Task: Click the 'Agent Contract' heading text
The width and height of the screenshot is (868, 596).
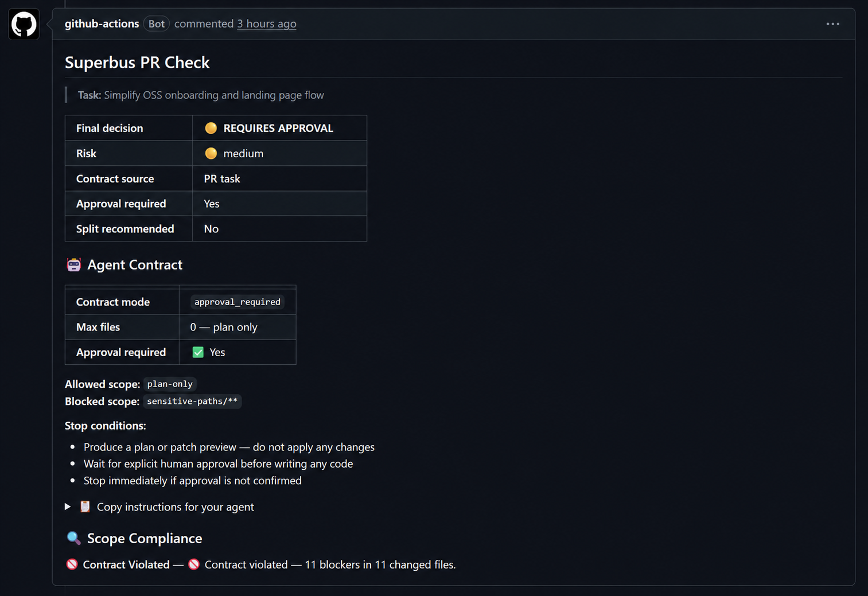Action: click(135, 264)
